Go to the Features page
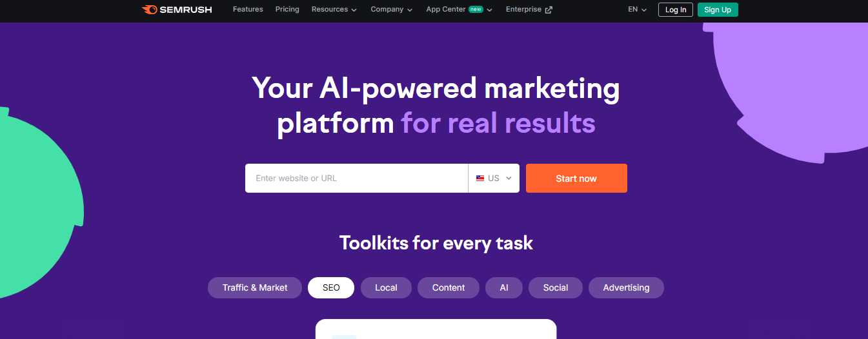The image size is (868, 339). pyautogui.click(x=248, y=10)
